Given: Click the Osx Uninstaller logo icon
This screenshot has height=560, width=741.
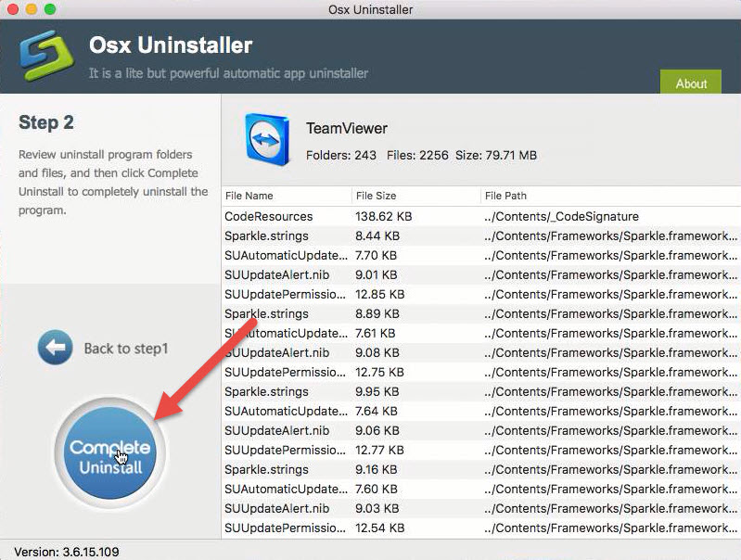Looking at the screenshot, I should [x=46, y=56].
